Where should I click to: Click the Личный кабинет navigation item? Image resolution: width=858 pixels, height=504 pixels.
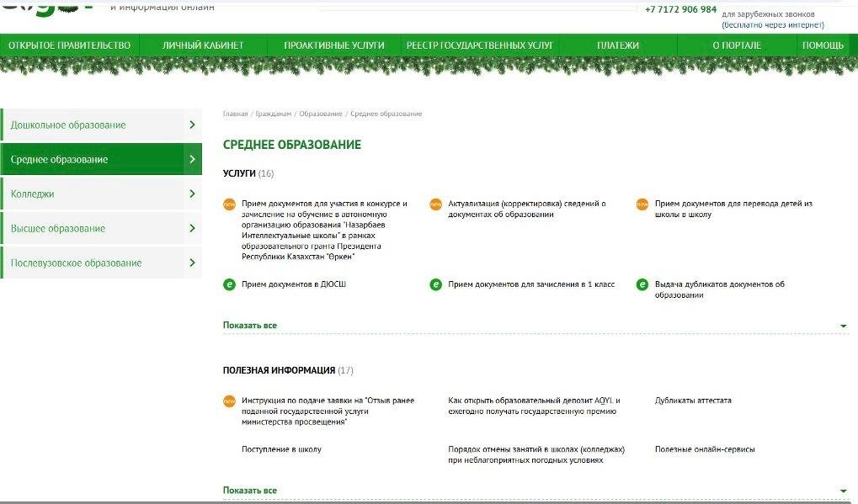point(203,45)
